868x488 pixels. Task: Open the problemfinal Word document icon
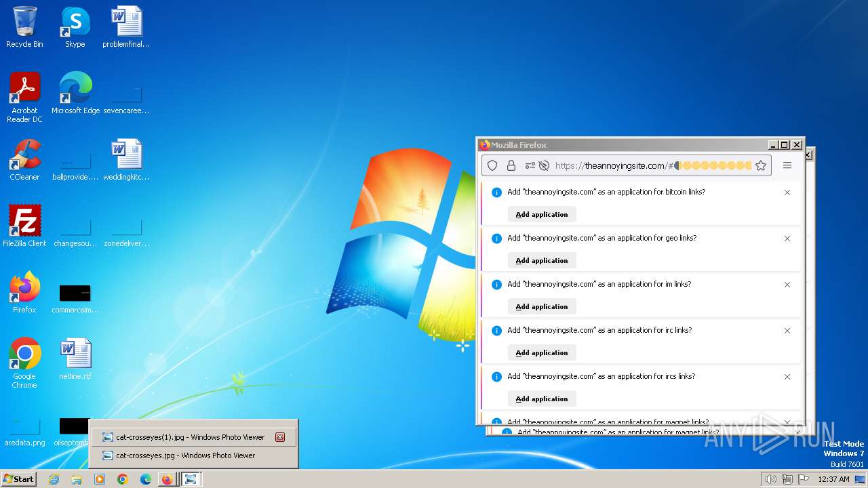pyautogui.click(x=126, y=27)
